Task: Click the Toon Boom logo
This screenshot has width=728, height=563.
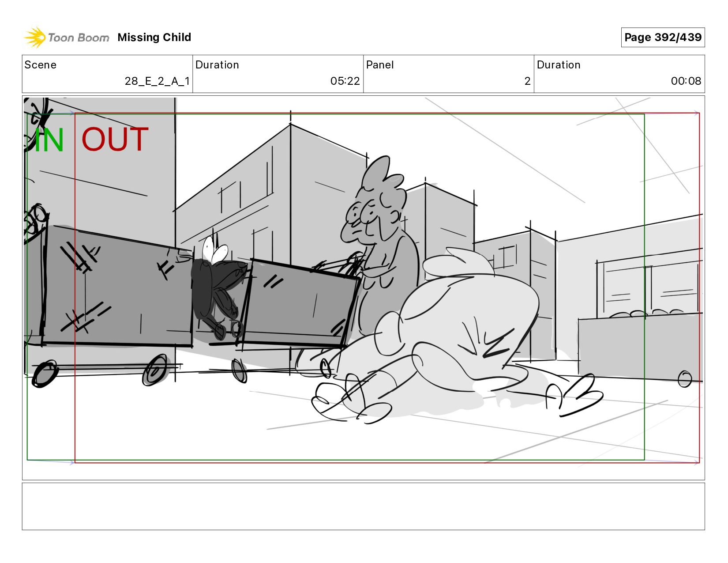Action: point(66,38)
